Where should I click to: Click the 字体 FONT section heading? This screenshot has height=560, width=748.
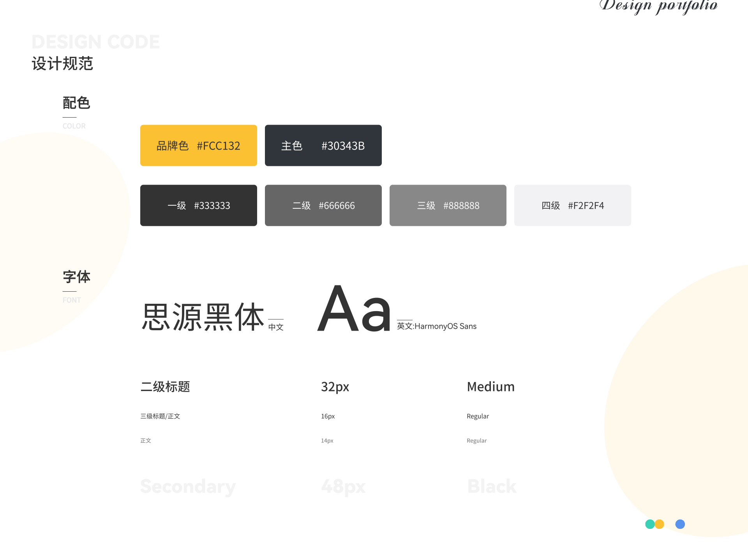(x=76, y=276)
